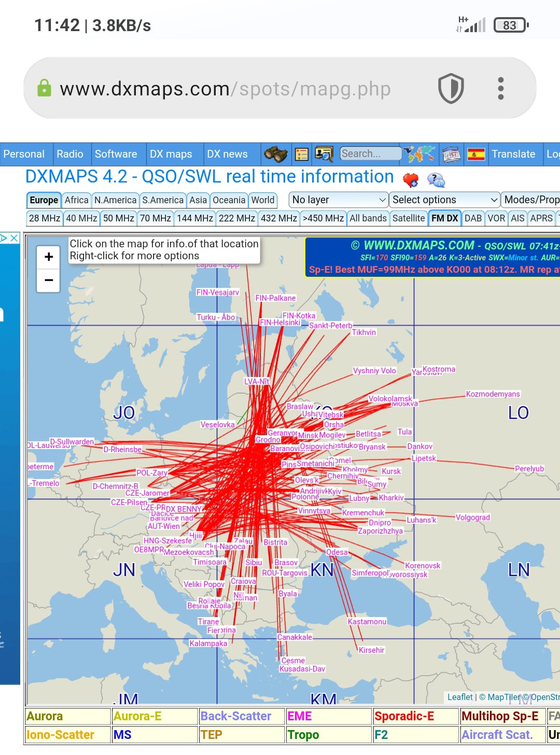Image resolution: width=560 pixels, height=755 pixels.
Task: Click the calendar icon in navigation bar
Action: tap(451, 154)
